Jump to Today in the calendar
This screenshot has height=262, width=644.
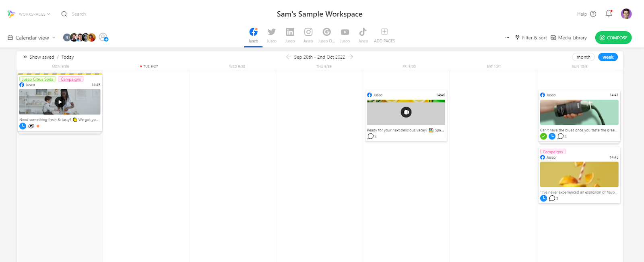pyautogui.click(x=68, y=57)
